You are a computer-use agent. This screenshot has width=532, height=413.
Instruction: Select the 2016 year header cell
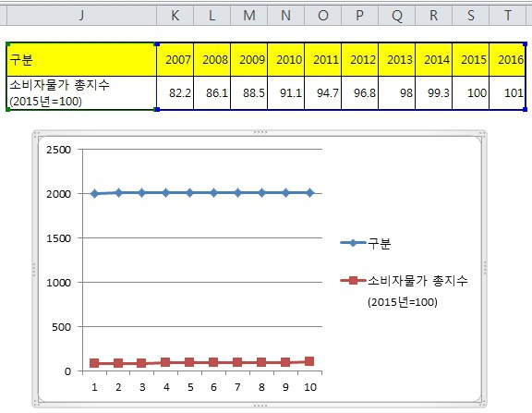point(508,60)
